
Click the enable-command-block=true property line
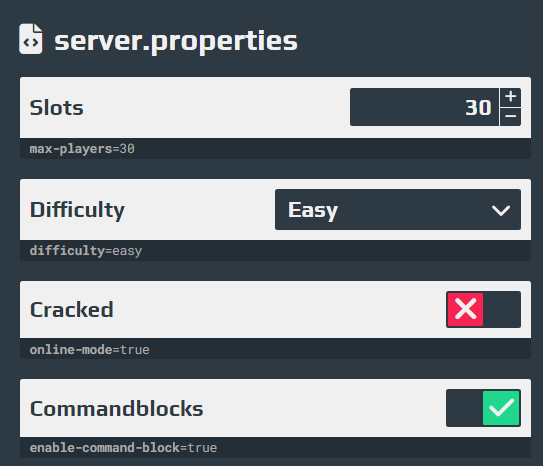[x=123, y=448]
